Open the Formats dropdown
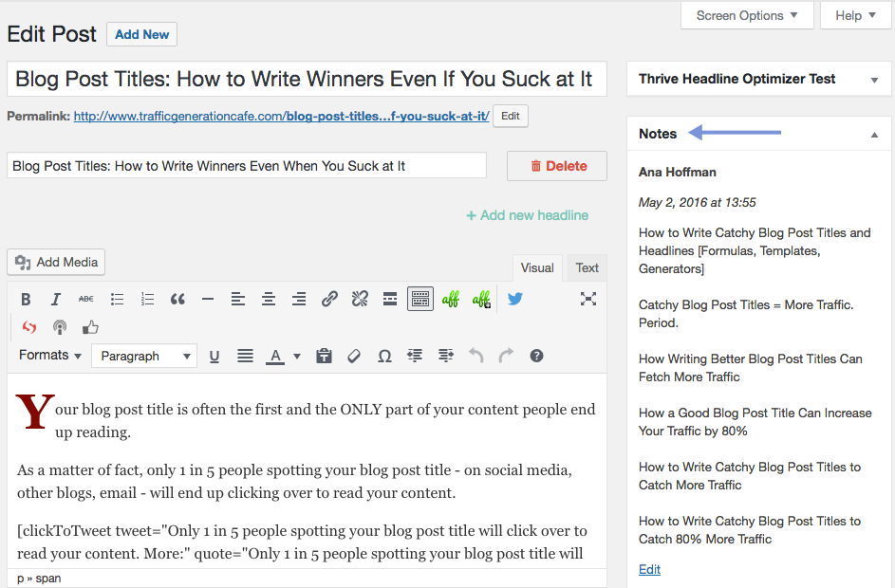 pos(49,355)
